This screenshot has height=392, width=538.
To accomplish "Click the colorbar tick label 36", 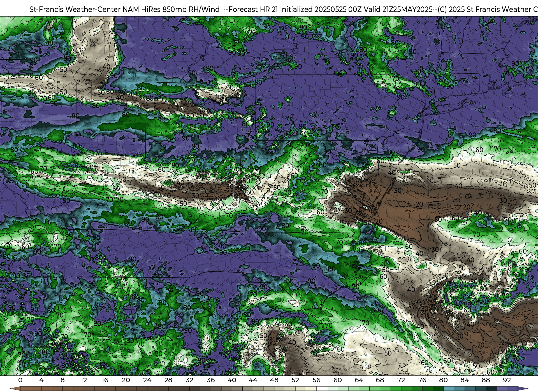I will pos(211,380).
